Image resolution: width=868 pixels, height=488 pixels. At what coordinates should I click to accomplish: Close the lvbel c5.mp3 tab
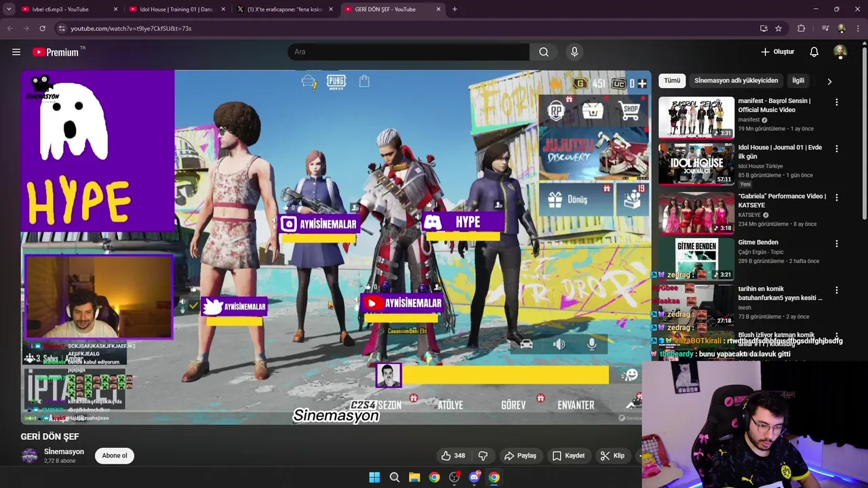coord(115,9)
